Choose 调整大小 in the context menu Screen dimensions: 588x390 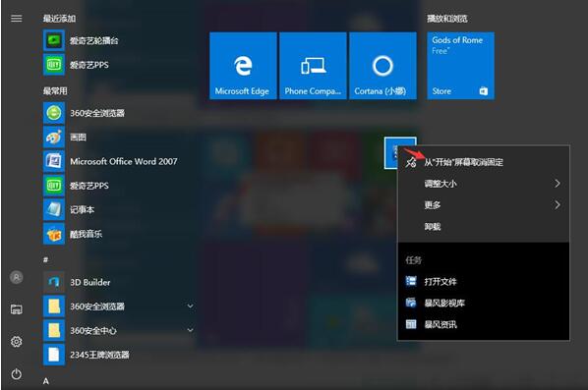pyautogui.click(x=484, y=184)
